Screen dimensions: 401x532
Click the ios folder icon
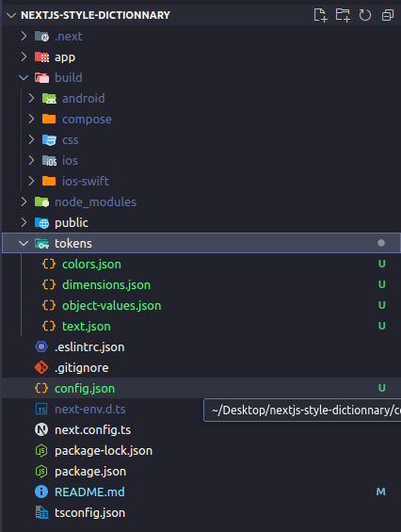coord(49,160)
